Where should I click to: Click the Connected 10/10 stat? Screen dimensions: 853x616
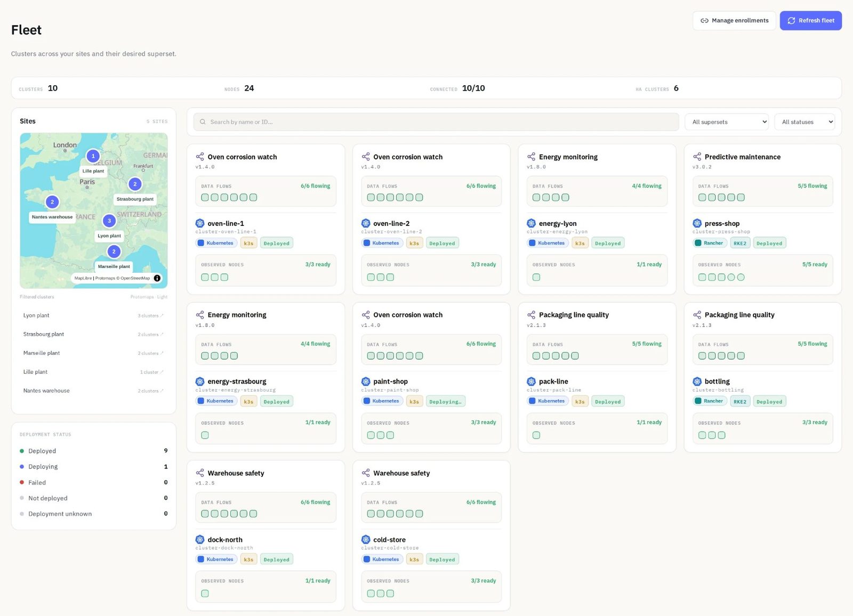click(x=473, y=88)
